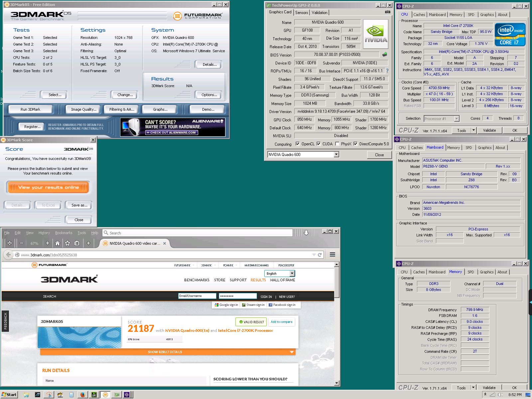532x399 pixels.
Task: Click the Alienware advertisement banner
Action: pos(173,127)
